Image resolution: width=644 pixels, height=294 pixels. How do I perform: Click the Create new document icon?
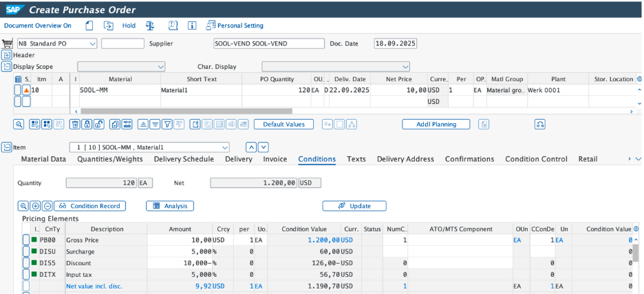click(x=89, y=25)
